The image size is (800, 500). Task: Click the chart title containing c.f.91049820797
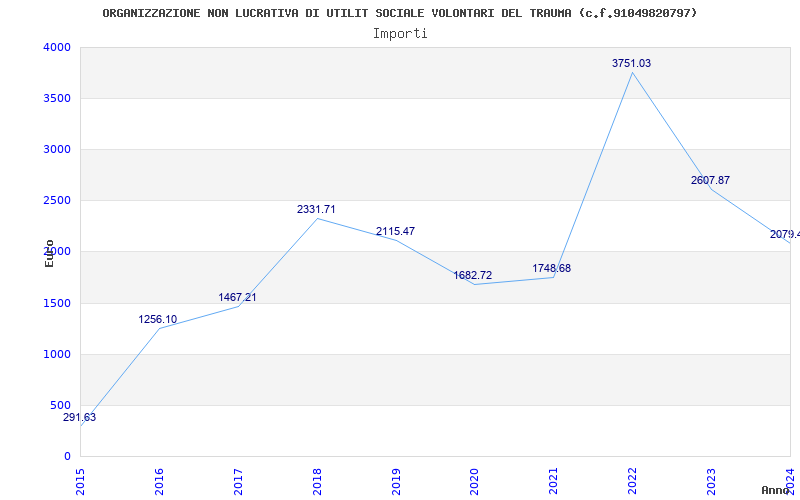399,13
